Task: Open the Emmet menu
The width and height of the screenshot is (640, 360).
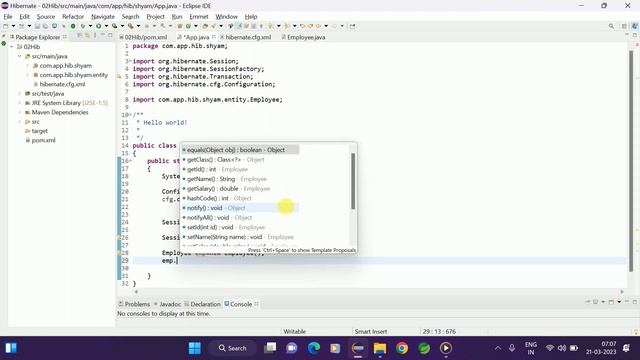Action: pyautogui.click(x=199, y=17)
